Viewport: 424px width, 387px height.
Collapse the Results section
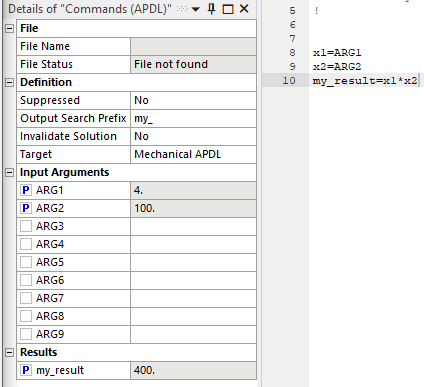(10, 352)
